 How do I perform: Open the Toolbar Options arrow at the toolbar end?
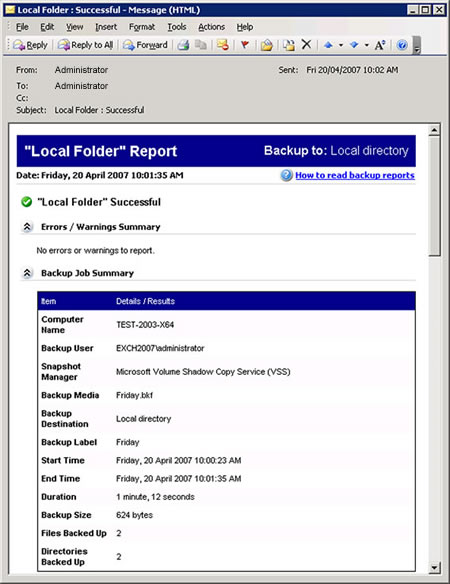coord(417,45)
